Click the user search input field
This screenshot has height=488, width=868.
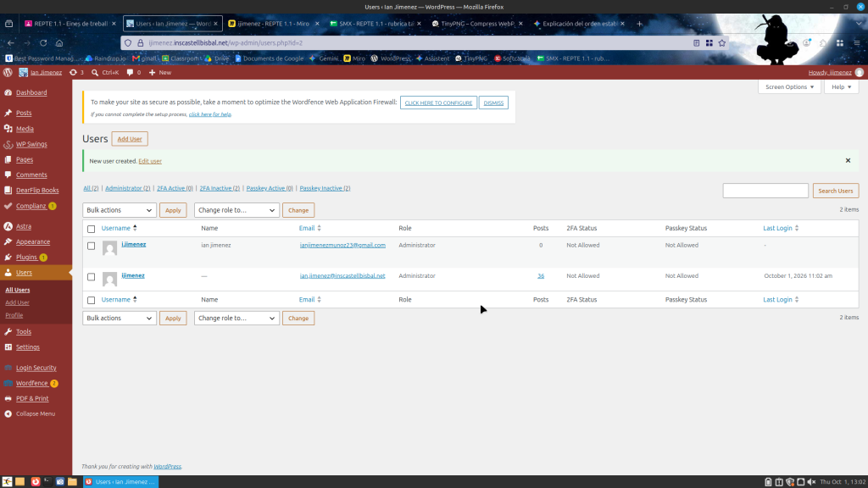pyautogui.click(x=765, y=191)
